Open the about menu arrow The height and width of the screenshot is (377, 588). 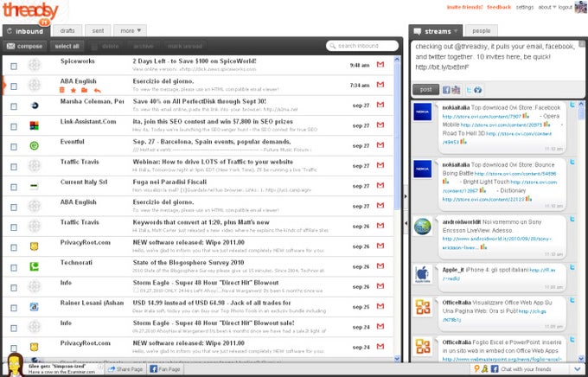(x=554, y=8)
